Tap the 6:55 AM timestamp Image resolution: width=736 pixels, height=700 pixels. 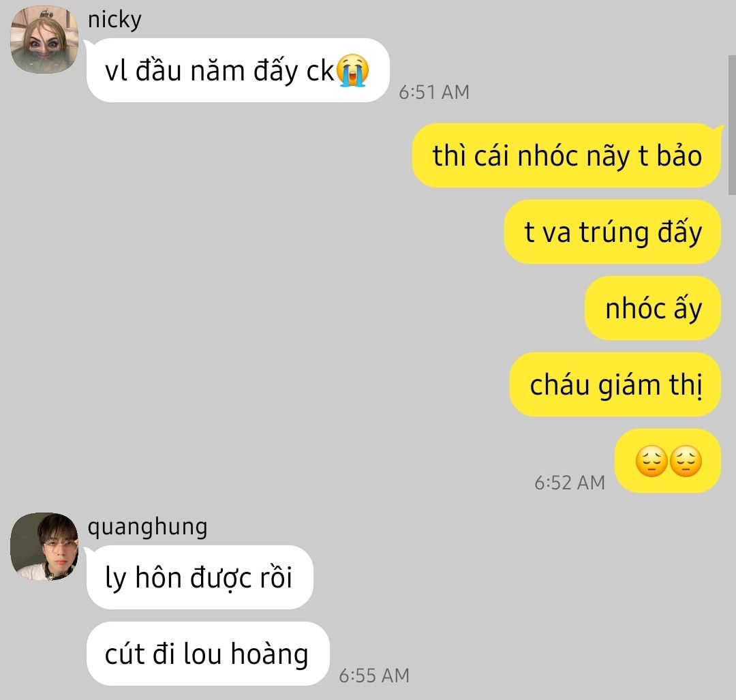coord(374,675)
